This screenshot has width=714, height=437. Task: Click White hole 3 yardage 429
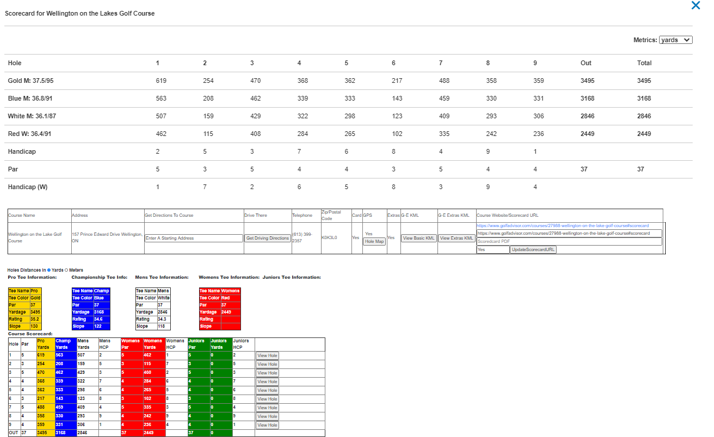[255, 116]
